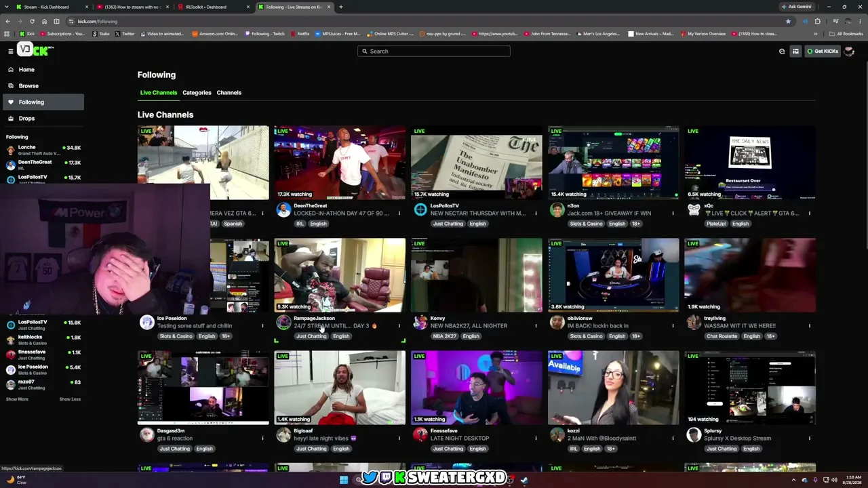Click the Home icon in the sidebar

point(11,69)
